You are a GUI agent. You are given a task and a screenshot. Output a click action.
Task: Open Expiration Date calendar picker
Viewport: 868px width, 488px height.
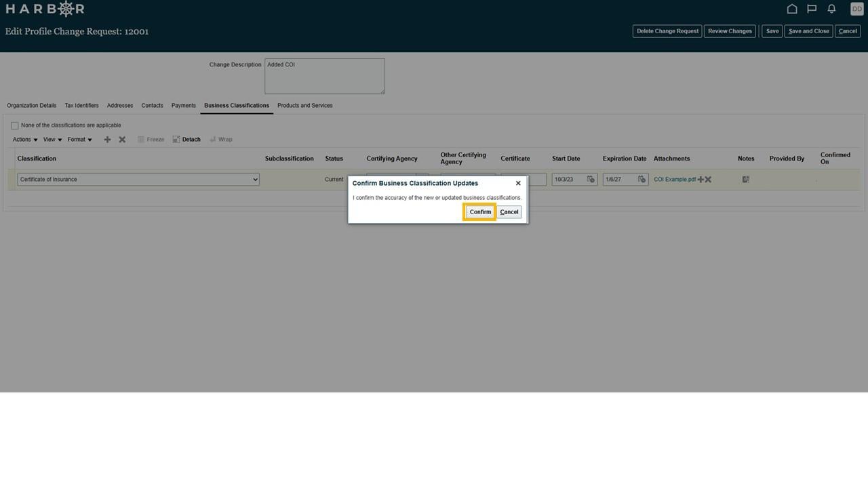click(642, 180)
